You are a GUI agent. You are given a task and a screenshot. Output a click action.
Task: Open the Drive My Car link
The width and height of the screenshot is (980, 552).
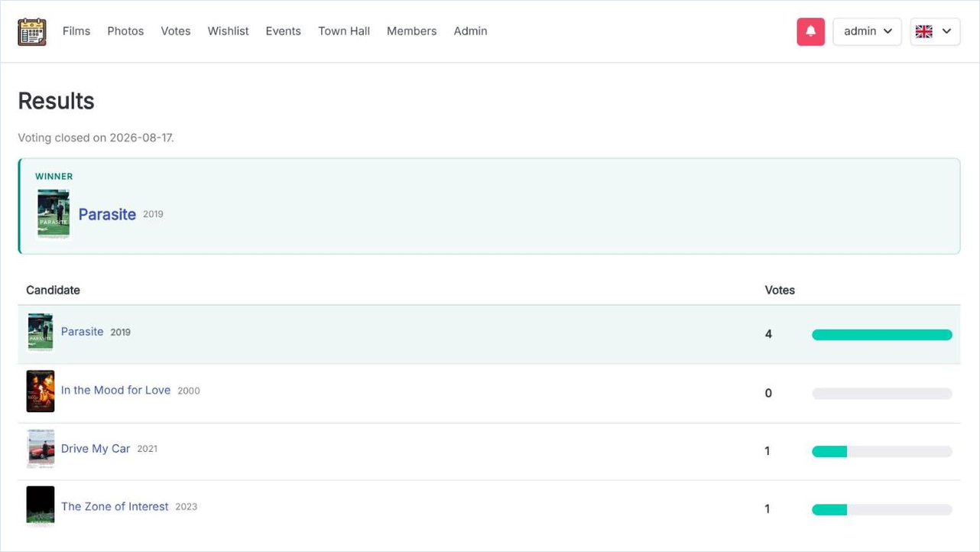tap(96, 449)
